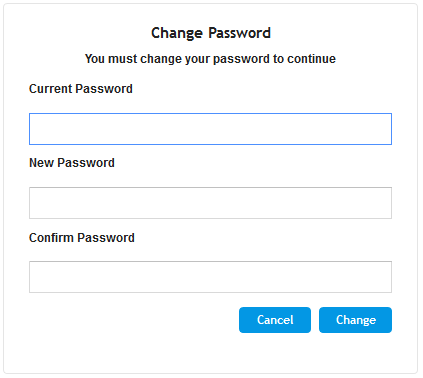Place cursor in the focused blue-outlined password field
Viewport: 423px width, 378px height.
point(210,129)
